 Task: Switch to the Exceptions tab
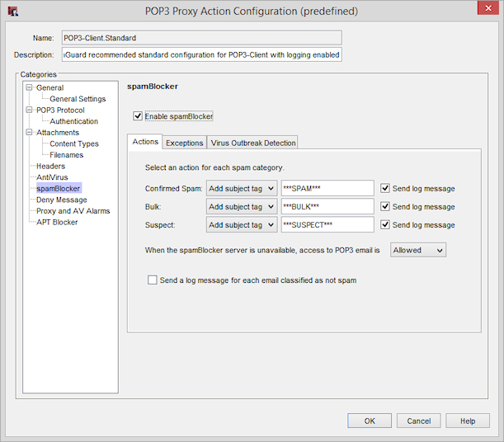(x=184, y=143)
